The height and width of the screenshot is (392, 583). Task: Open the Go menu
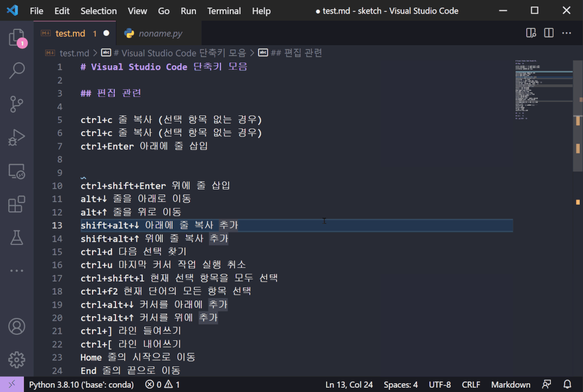164,11
